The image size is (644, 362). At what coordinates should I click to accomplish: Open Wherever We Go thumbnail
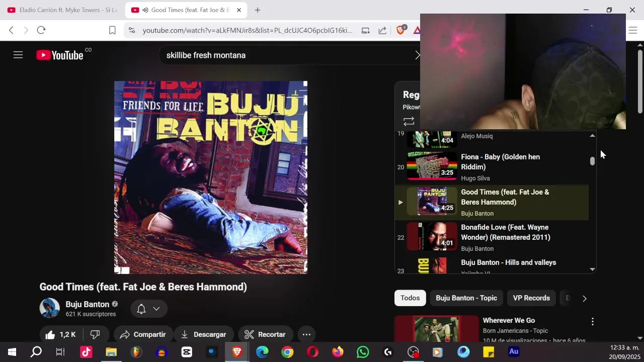click(x=437, y=328)
